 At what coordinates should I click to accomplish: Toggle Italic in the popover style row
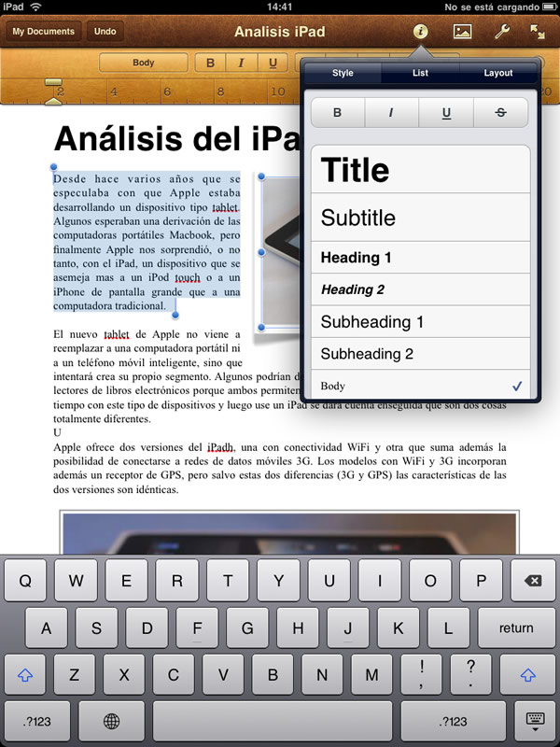[391, 112]
